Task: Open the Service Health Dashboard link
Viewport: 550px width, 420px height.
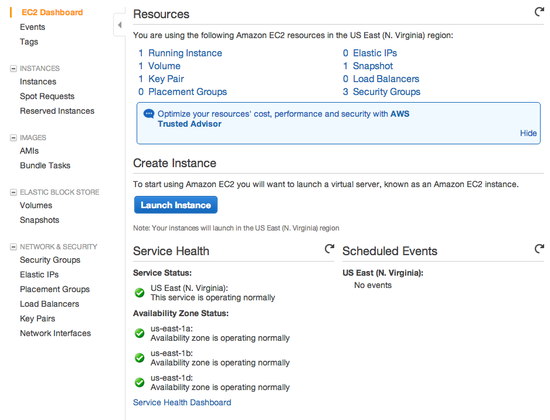Action: [182, 402]
